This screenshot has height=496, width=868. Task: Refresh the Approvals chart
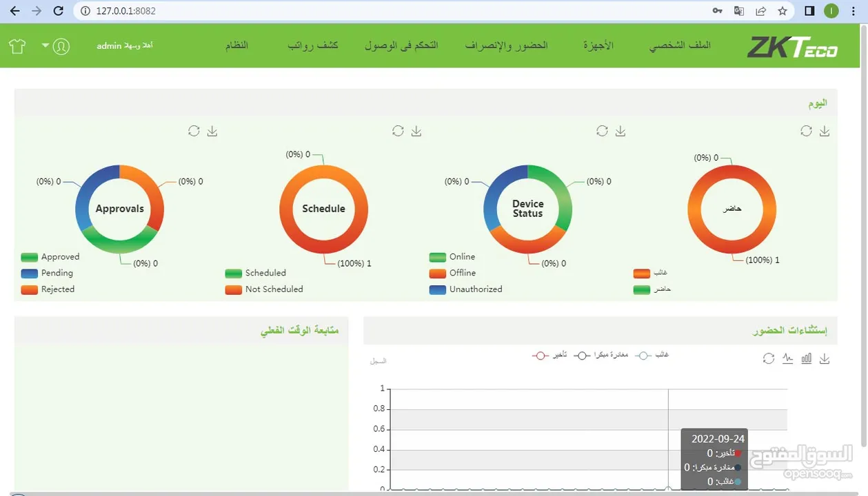pos(194,131)
